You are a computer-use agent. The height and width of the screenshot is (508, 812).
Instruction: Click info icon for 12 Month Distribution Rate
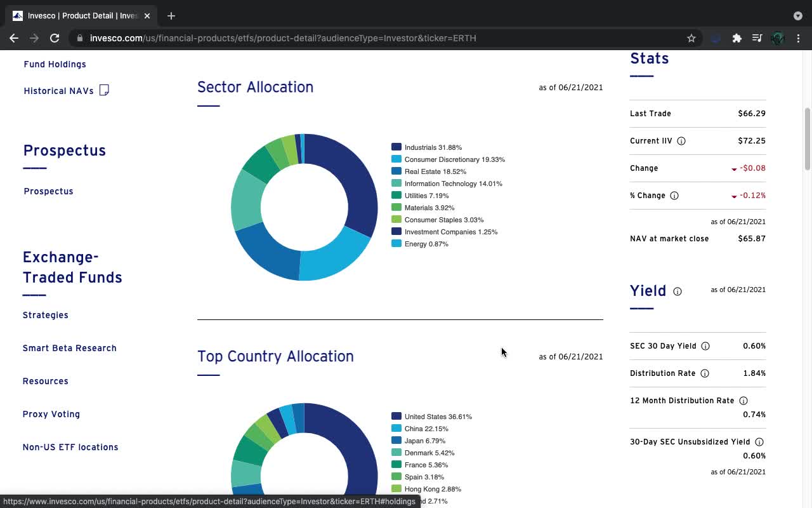pyautogui.click(x=743, y=401)
